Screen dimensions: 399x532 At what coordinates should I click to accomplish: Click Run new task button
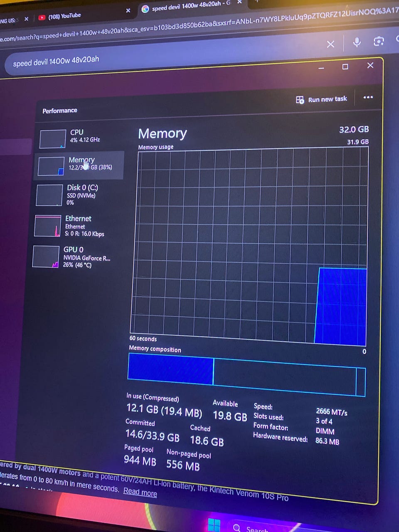(x=321, y=99)
